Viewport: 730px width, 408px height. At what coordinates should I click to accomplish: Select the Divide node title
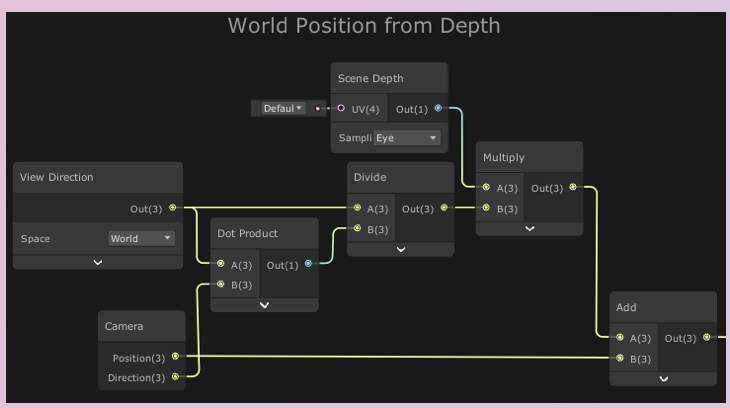[370, 177]
